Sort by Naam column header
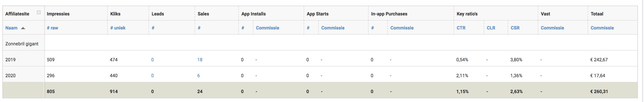Screen dimensions: 644x102 click(x=12, y=28)
